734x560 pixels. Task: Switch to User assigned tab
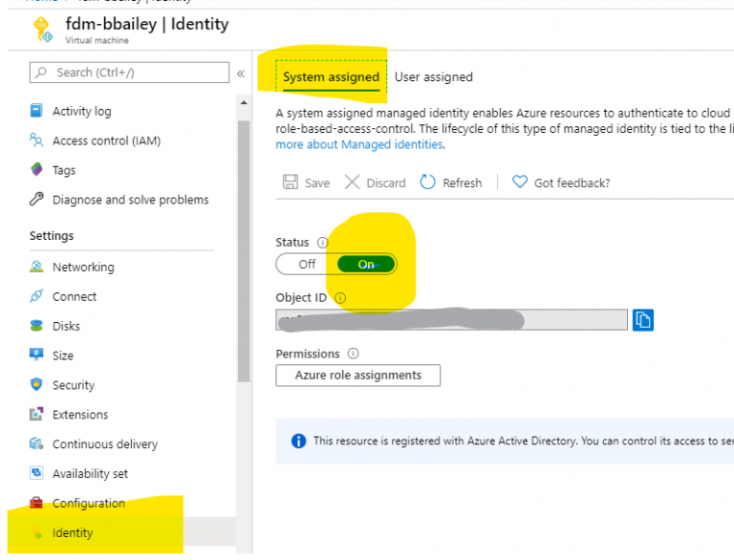(x=433, y=76)
